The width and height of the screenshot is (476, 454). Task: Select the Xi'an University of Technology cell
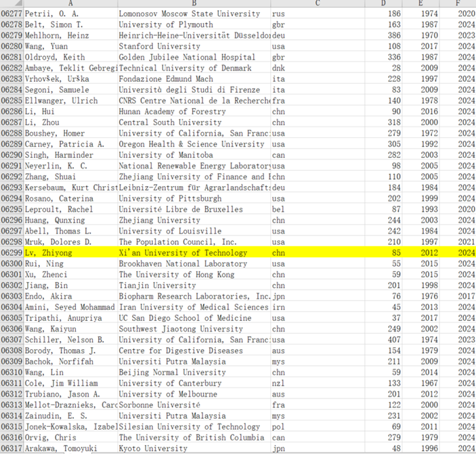point(194,253)
